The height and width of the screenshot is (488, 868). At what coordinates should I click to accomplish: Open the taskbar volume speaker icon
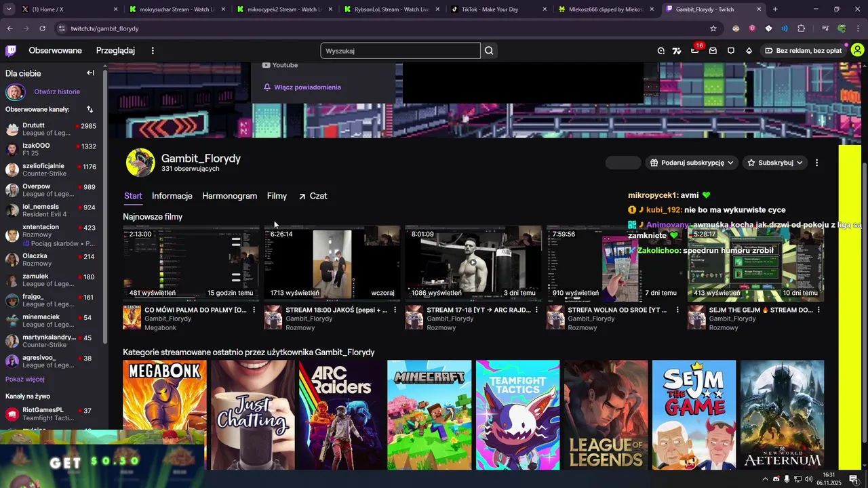[808, 479]
